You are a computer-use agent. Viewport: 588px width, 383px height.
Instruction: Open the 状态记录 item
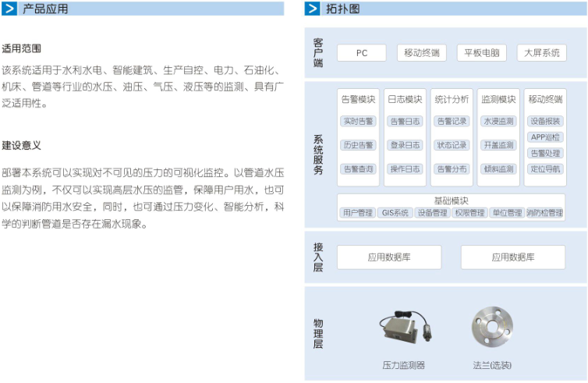click(x=452, y=145)
